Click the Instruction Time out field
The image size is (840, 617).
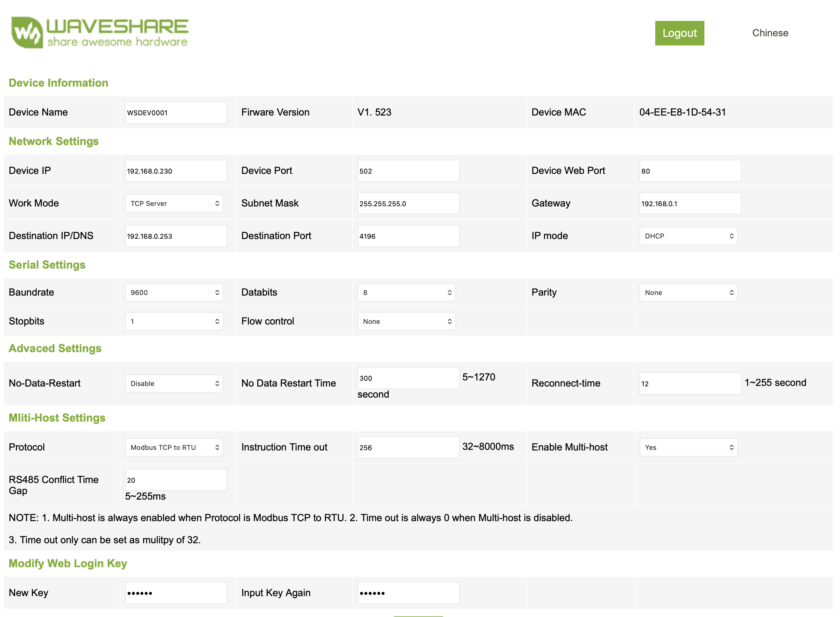tap(408, 447)
